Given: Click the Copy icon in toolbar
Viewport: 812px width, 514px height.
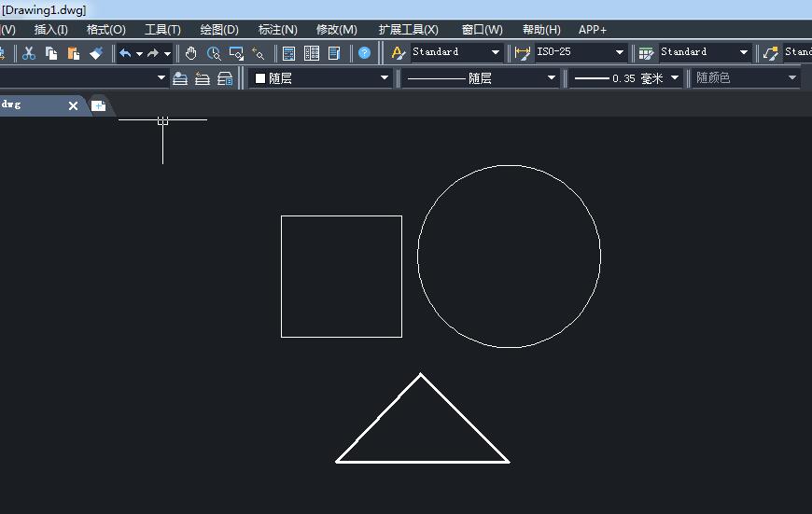Looking at the screenshot, I should coord(51,53).
